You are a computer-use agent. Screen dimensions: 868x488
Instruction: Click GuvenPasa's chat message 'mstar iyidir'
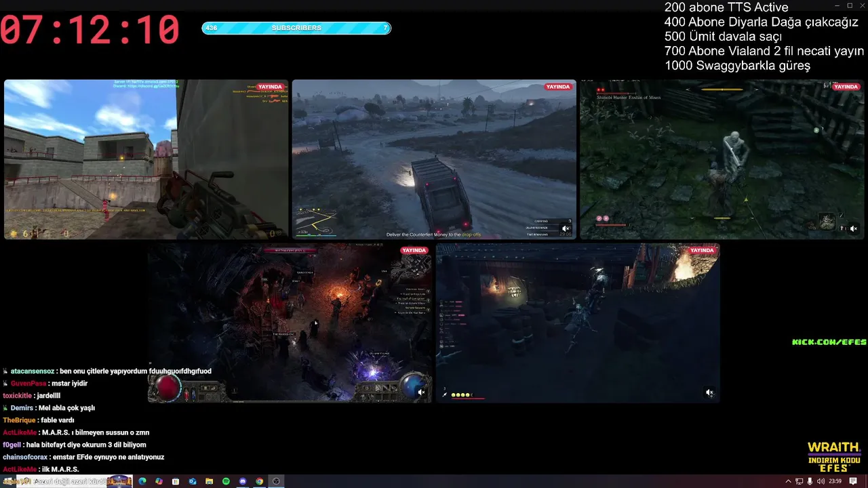point(45,384)
